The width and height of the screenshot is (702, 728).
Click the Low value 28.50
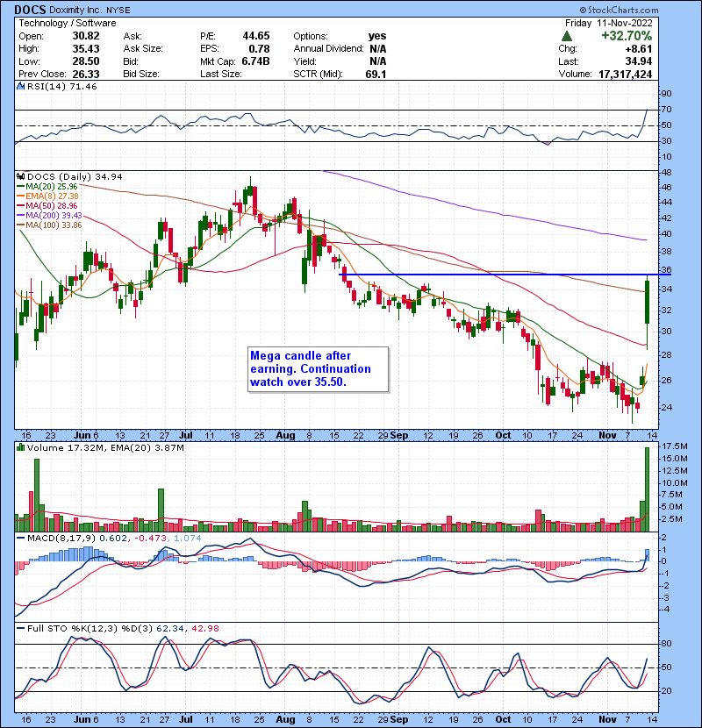86,61
